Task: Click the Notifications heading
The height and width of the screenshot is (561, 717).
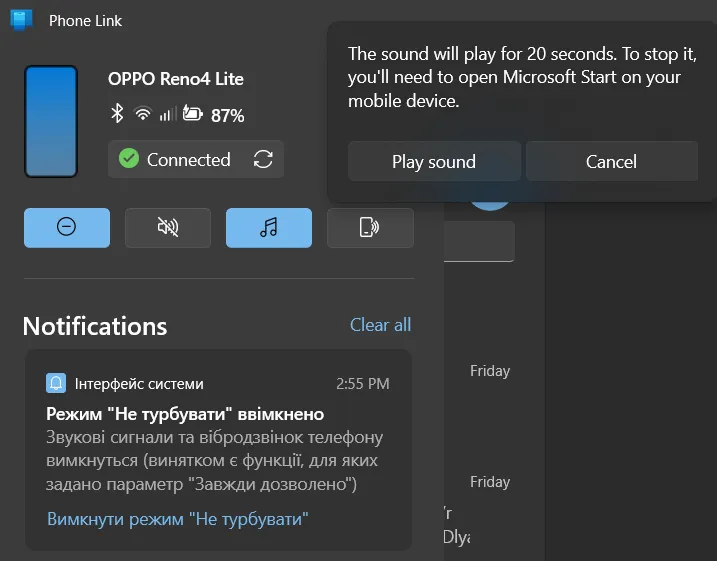Action: 95,326
